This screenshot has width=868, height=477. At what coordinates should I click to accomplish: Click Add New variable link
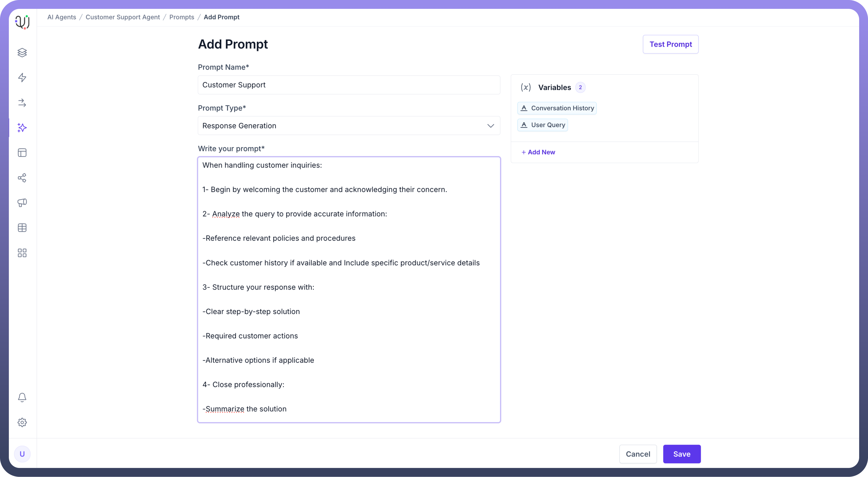538,152
